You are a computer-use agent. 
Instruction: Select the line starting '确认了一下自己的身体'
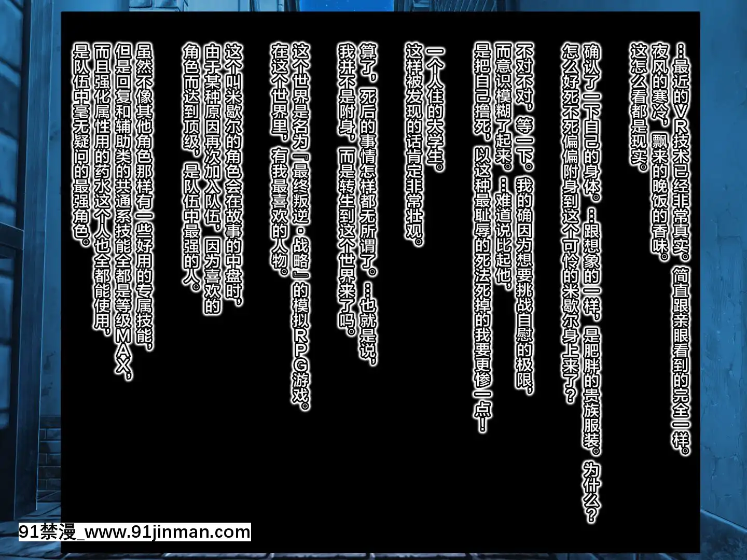click(x=591, y=284)
